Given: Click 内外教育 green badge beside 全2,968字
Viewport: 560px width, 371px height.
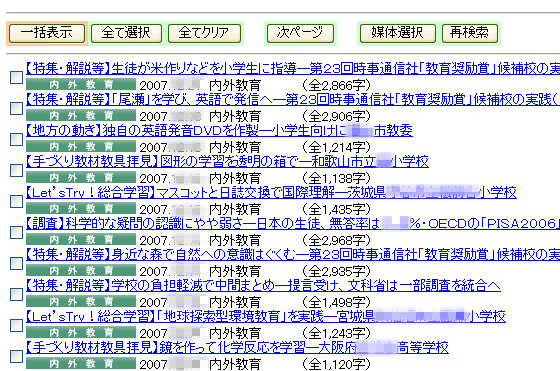Looking at the screenshot, I should 81,240.
